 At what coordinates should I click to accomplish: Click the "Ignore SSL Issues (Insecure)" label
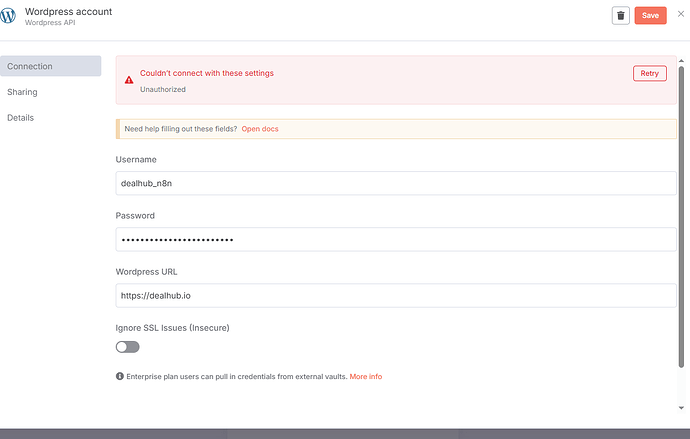[172, 328]
